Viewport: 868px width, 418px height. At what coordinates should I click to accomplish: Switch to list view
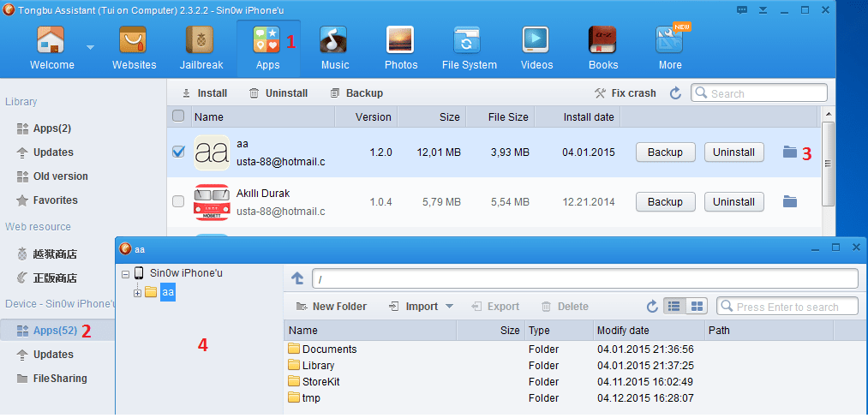tap(674, 306)
